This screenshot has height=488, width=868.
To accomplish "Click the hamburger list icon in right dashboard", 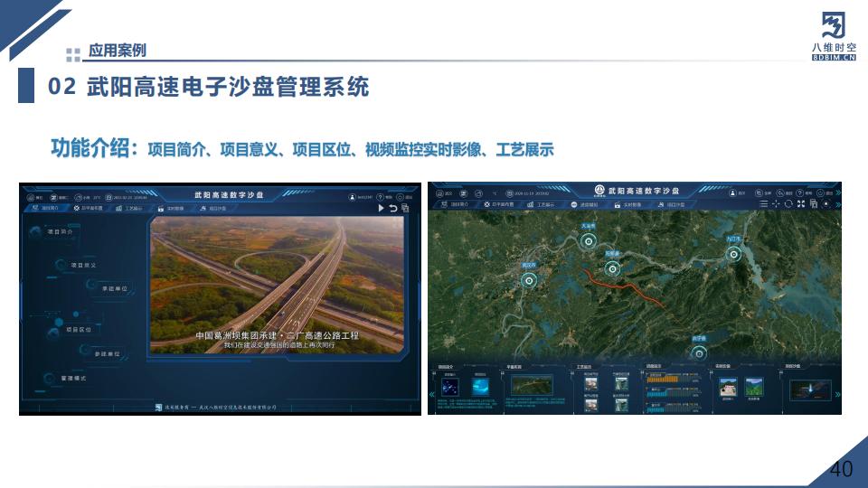I will [x=763, y=204].
